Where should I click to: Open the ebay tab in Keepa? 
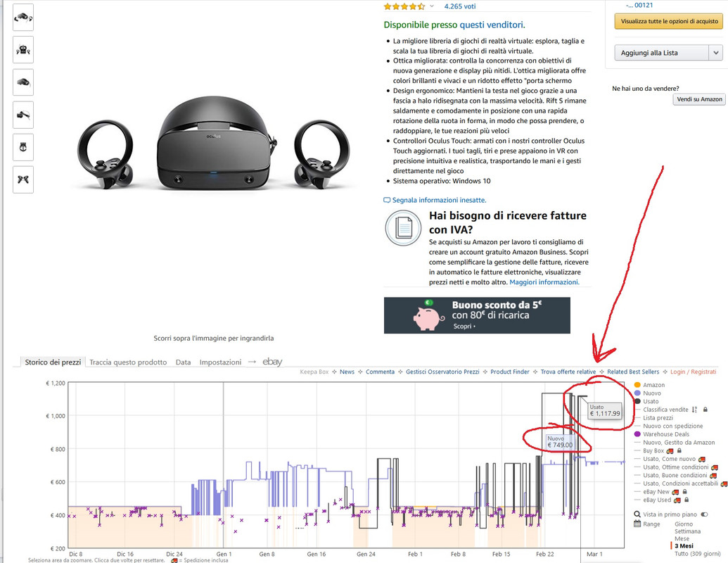(272, 362)
